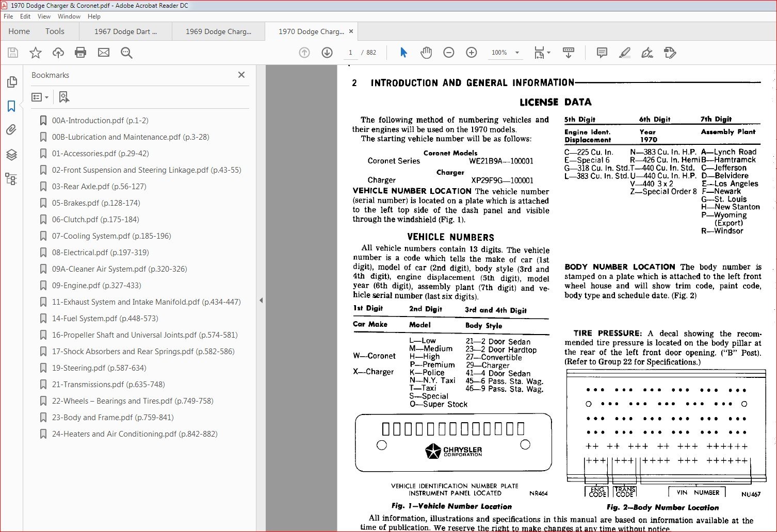The height and width of the screenshot is (532, 777).
Task: Open bookmark 22-Wheels – Bearings and Tires
Action: pos(133,401)
